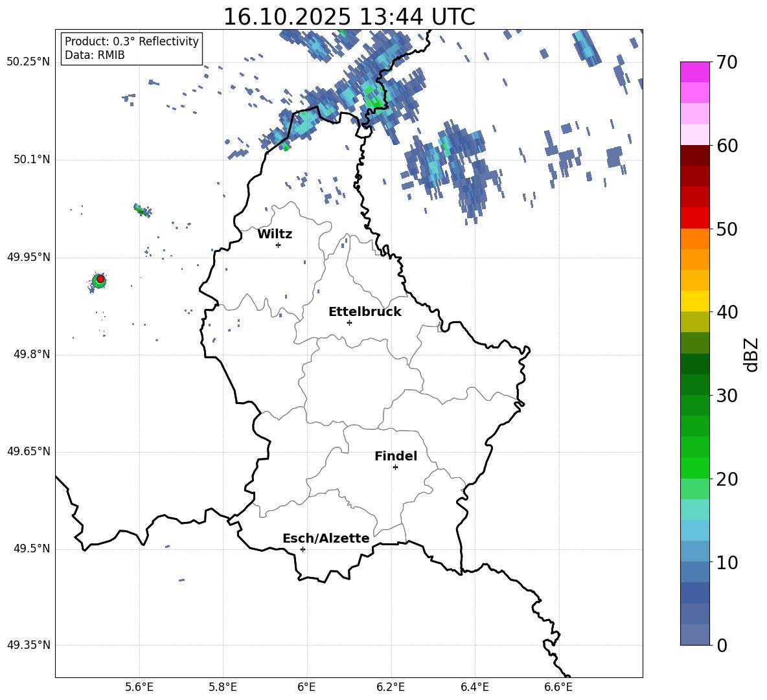This screenshot has width=767, height=700.
Task: Click the 6.4°E longitude label
Action: [475, 687]
